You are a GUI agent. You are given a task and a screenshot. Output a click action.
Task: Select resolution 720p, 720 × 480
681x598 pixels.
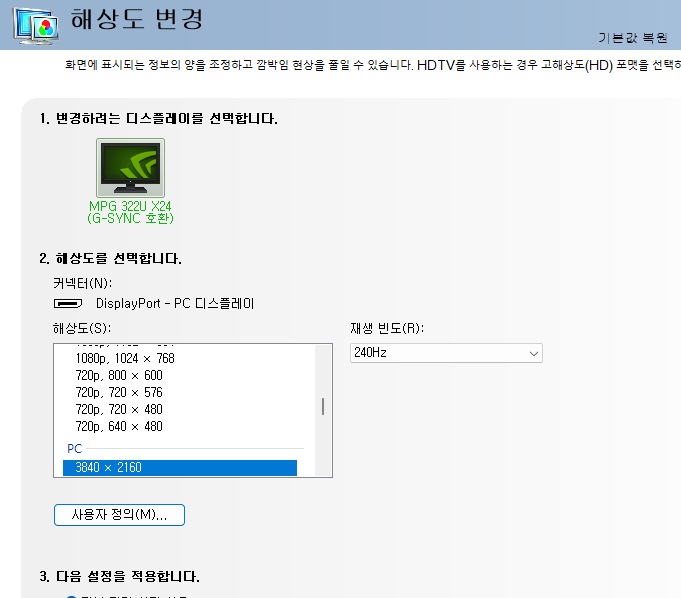pyautogui.click(x=119, y=409)
